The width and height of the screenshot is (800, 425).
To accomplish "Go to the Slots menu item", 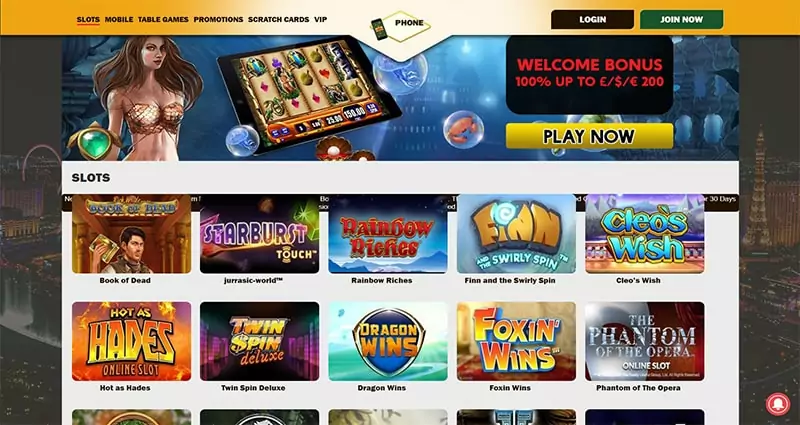I will point(88,19).
